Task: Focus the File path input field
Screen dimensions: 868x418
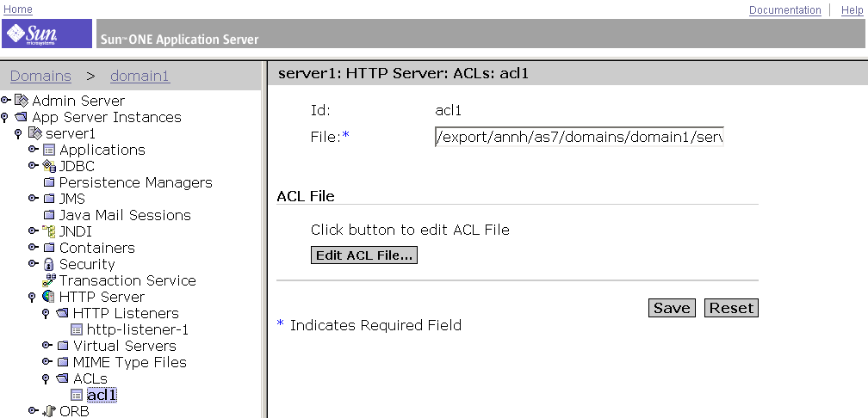Action: click(579, 137)
